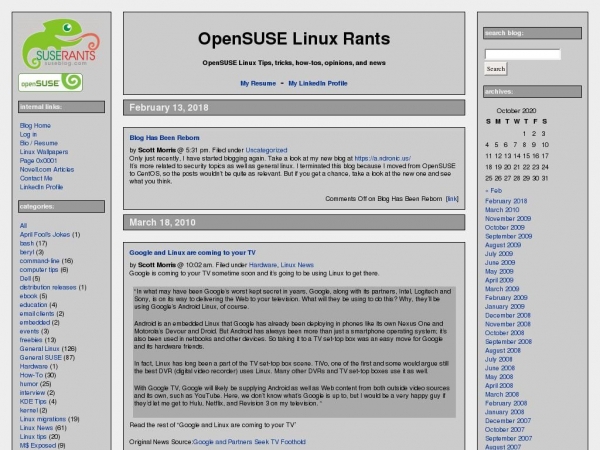This screenshot has height=450, width=600.
Task: Open the January 2009 archive
Action: [505, 307]
